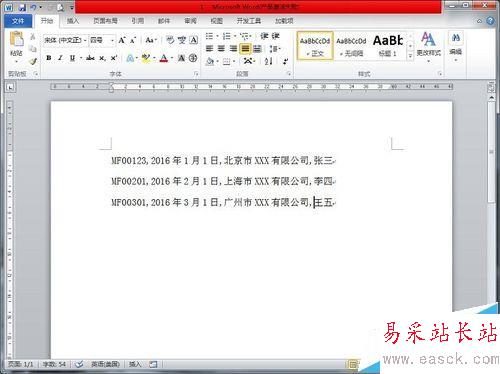Click the Undo icon in quick access toolbar

click(x=33, y=7)
